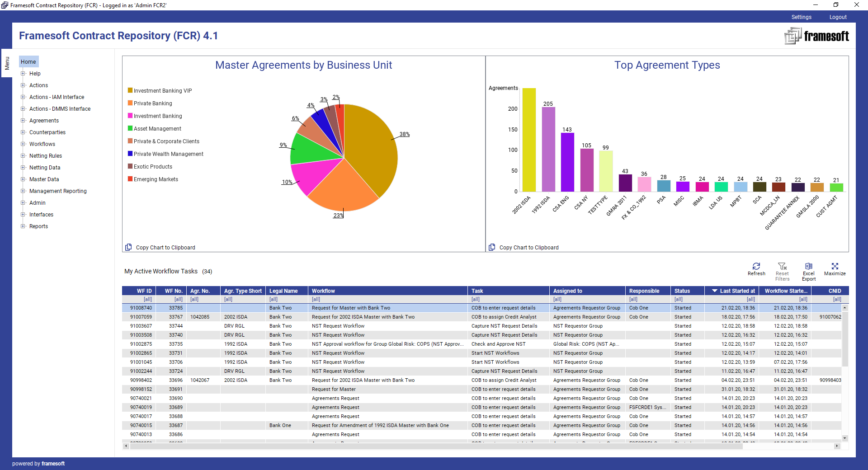Image resolution: width=868 pixels, height=470 pixels.
Task: Sort by the Workflow column header
Action: pos(387,291)
